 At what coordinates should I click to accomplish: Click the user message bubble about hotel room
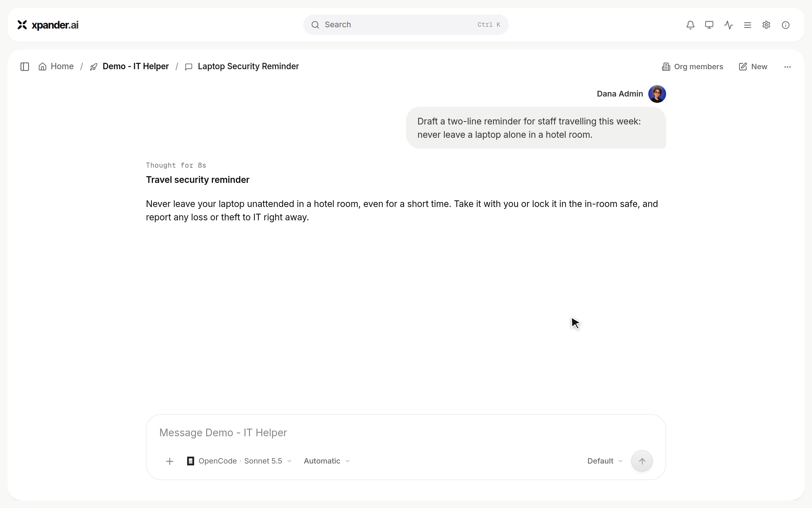(536, 128)
